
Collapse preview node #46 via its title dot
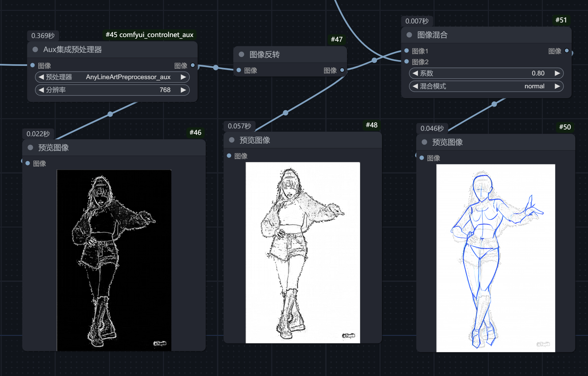[x=30, y=147]
